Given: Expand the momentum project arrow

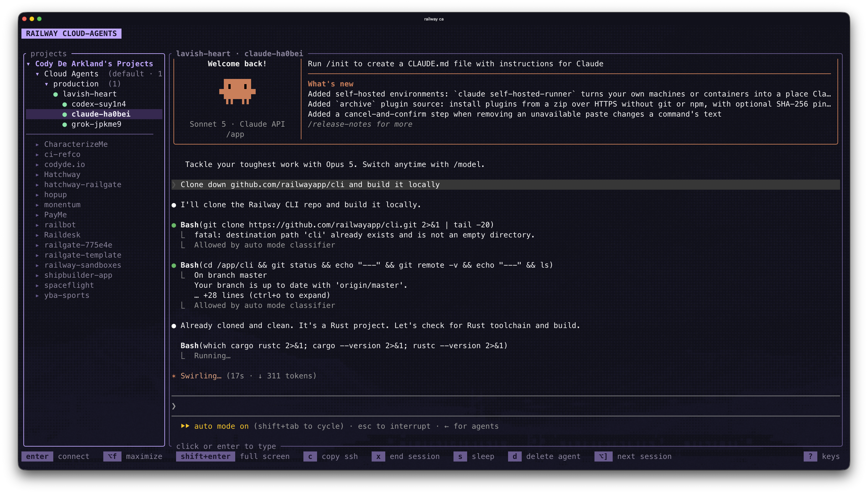Looking at the screenshot, I should pyautogui.click(x=37, y=205).
